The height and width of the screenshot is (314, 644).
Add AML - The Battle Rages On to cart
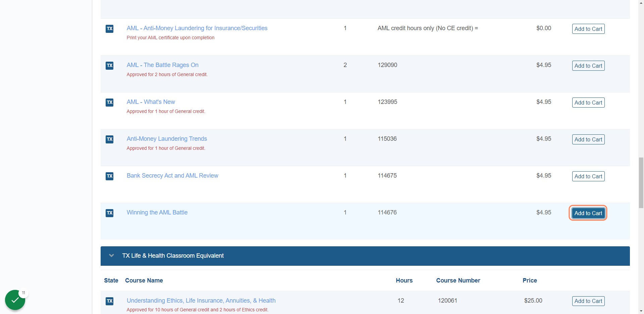click(x=588, y=66)
